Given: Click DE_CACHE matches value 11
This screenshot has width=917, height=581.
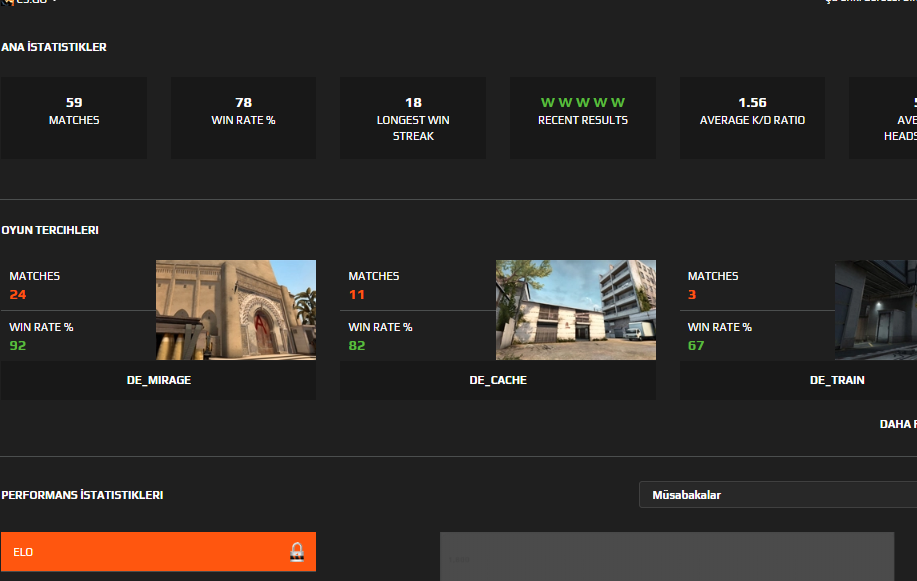Looking at the screenshot, I should (x=357, y=294).
